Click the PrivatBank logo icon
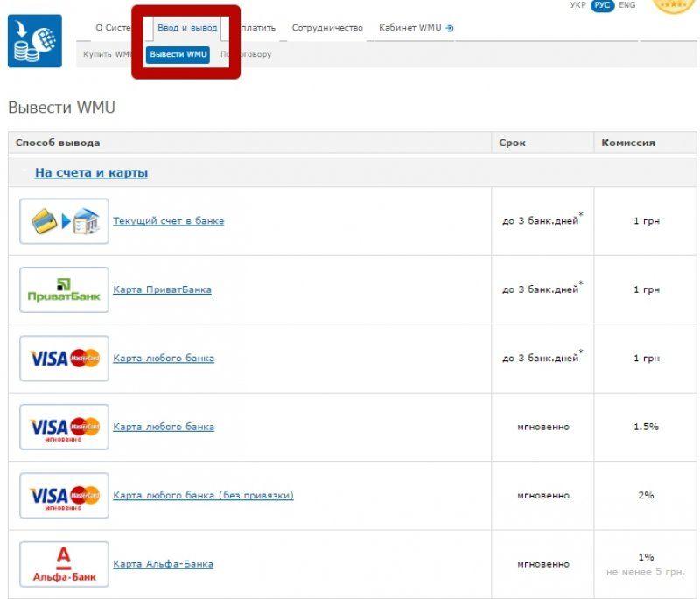This screenshot has width=700, height=599. coord(65,289)
